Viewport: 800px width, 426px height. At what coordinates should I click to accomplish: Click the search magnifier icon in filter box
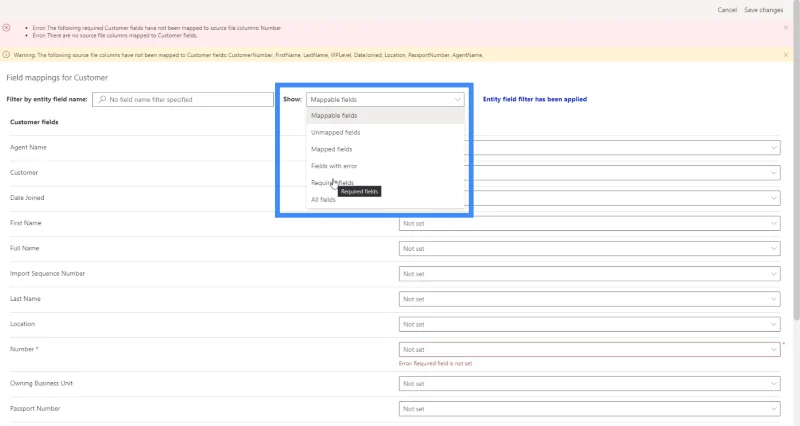[x=102, y=99]
